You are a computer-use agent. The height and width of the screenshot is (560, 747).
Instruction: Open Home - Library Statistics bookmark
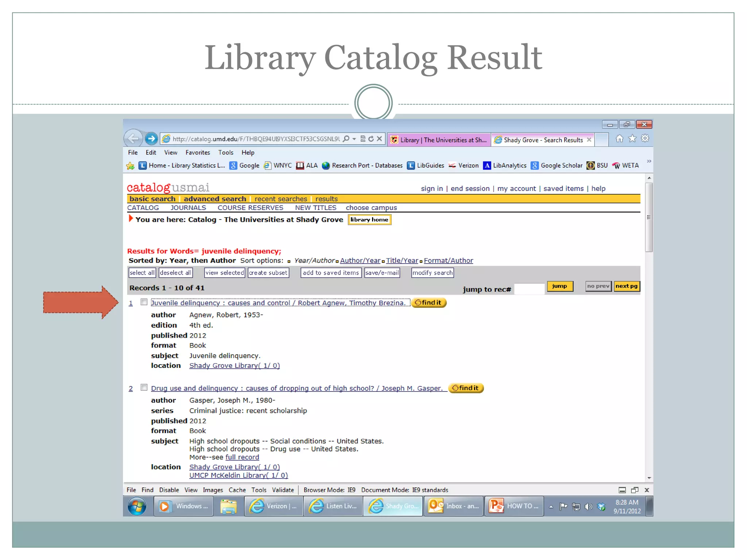182,166
